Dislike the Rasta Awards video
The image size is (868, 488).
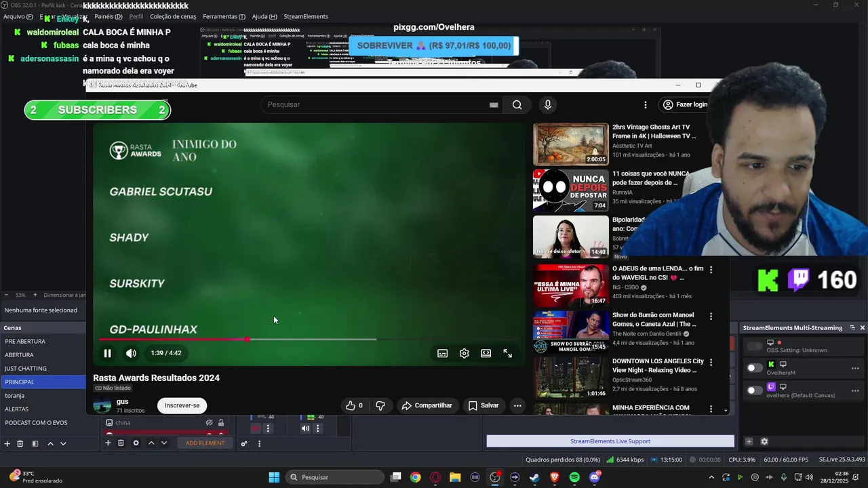380,405
